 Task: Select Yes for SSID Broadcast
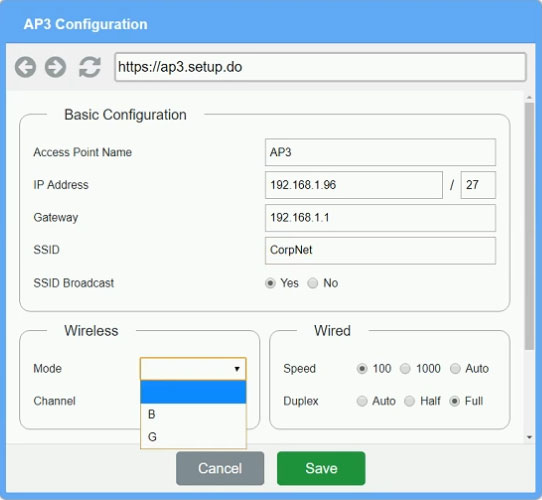[x=270, y=283]
